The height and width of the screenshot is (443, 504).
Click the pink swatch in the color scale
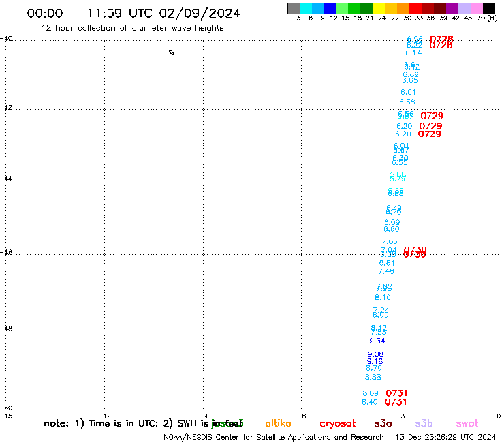pyautogui.click(x=477, y=8)
